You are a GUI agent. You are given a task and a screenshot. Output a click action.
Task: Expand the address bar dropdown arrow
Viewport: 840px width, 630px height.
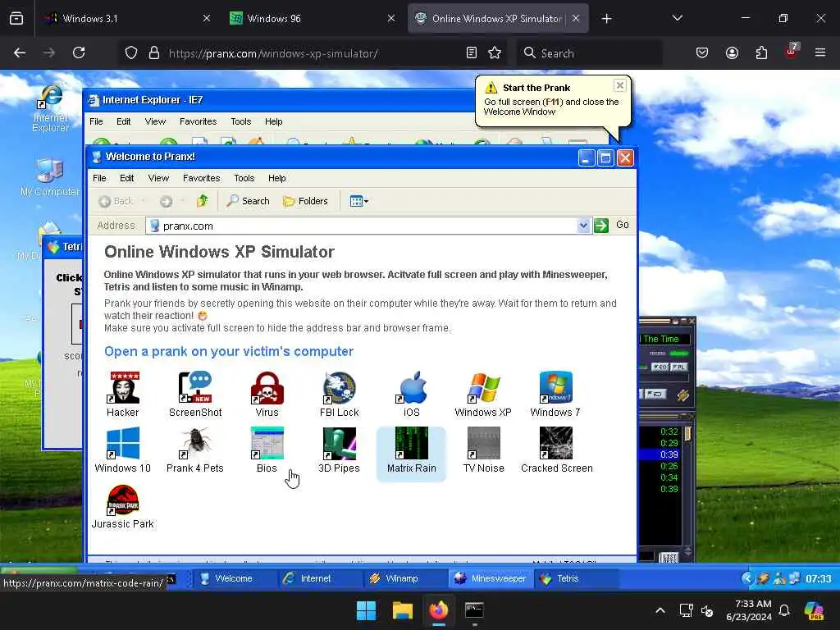pyautogui.click(x=583, y=226)
